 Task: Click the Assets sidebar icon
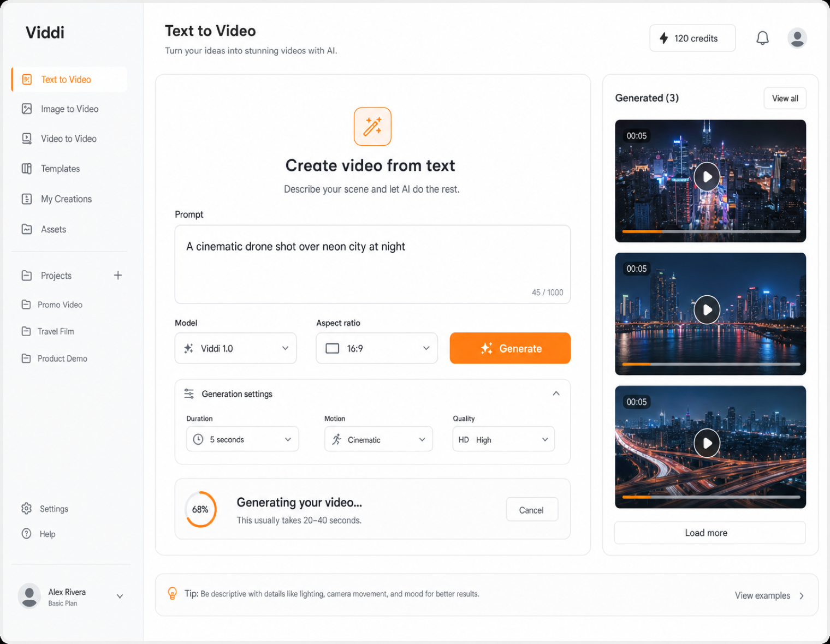tap(27, 229)
